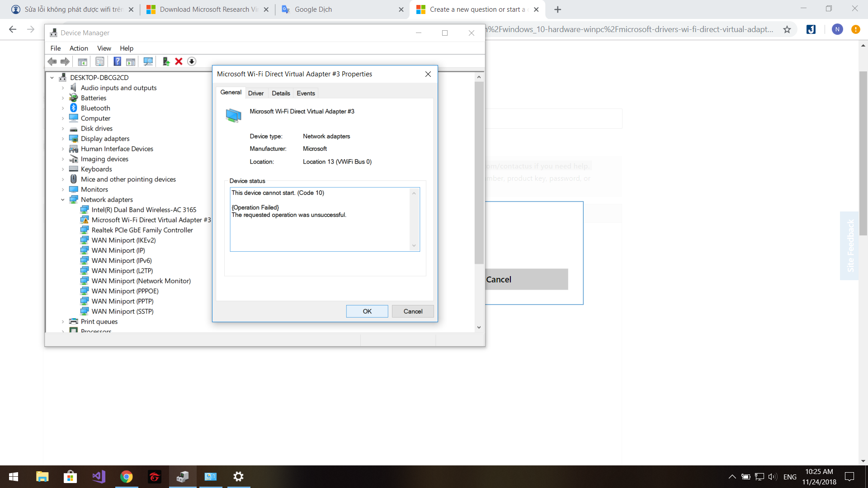Switch to the Driver tab
The width and height of the screenshot is (868, 488).
[x=256, y=93]
